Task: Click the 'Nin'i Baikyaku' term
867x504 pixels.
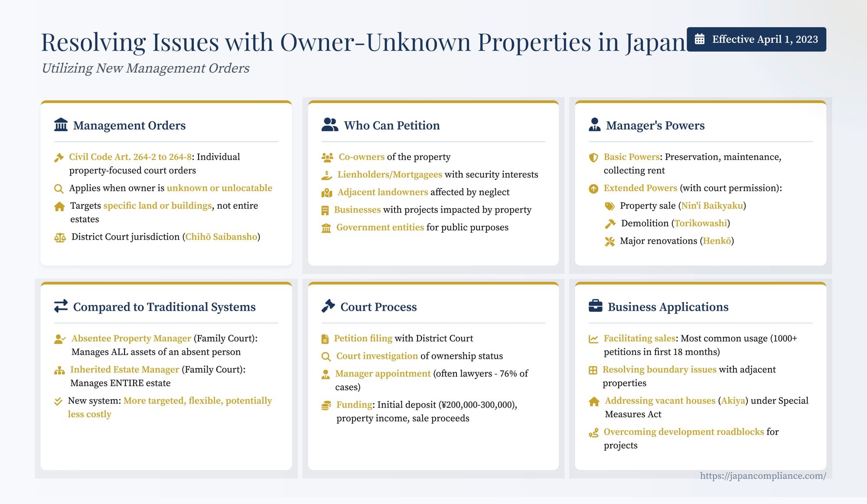Action: 712,205
